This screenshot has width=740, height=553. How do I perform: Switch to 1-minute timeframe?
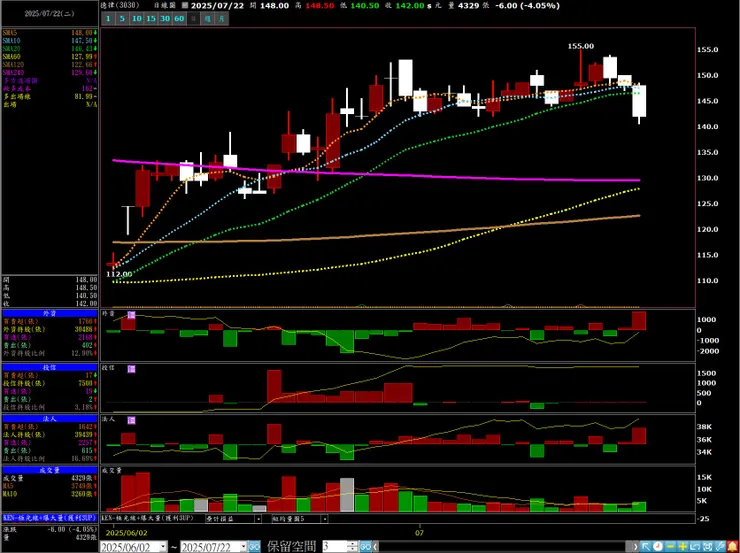pos(108,19)
